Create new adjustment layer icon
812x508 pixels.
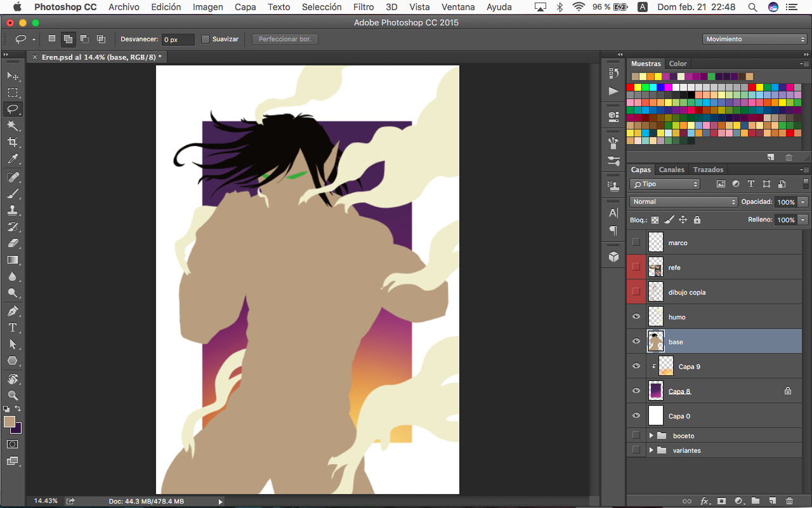(x=738, y=501)
